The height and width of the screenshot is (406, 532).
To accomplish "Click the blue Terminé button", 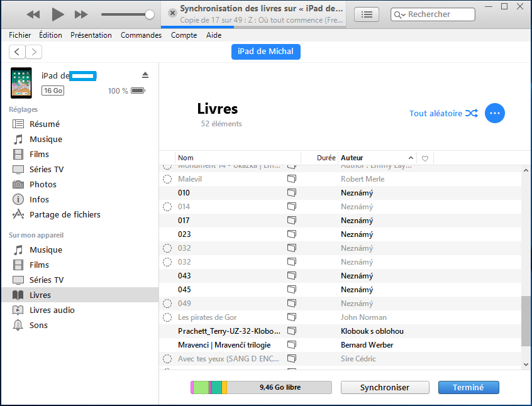I will 468,387.
